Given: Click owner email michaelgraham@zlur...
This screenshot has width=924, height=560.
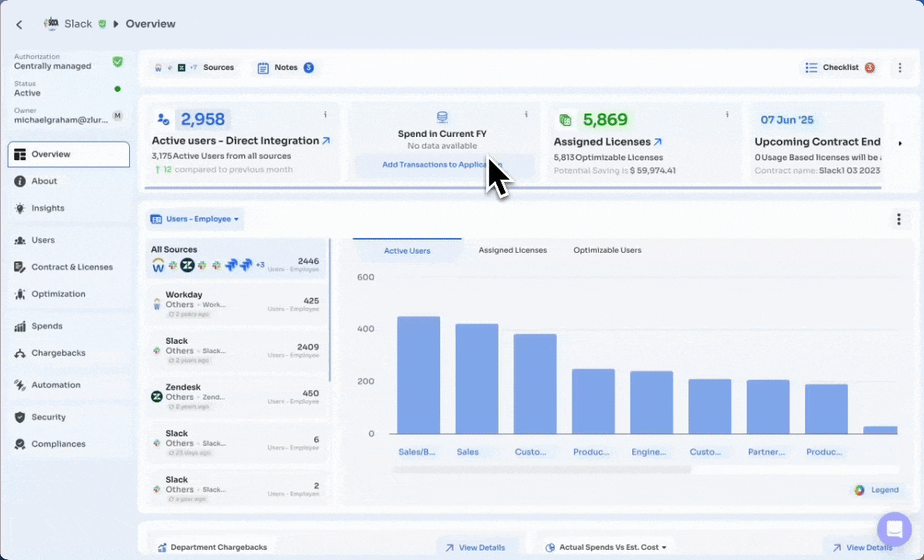Looking at the screenshot, I should (61, 120).
